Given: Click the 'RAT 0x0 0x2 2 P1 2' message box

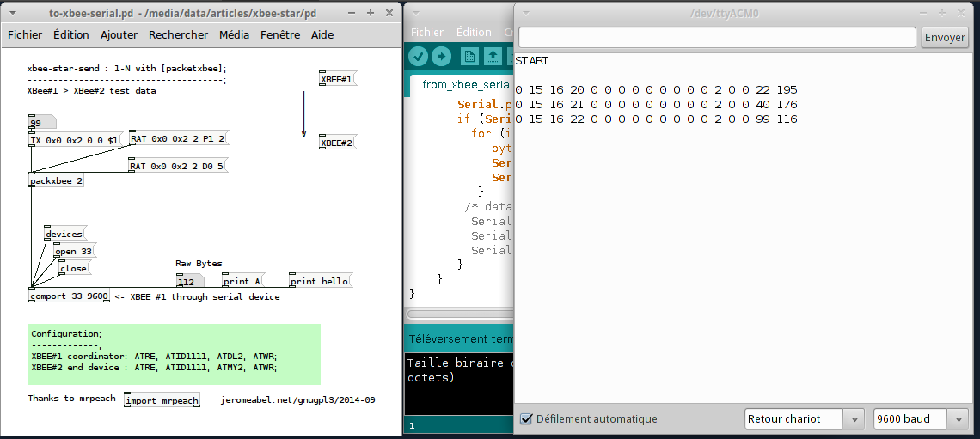Looking at the screenshot, I should [x=178, y=138].
